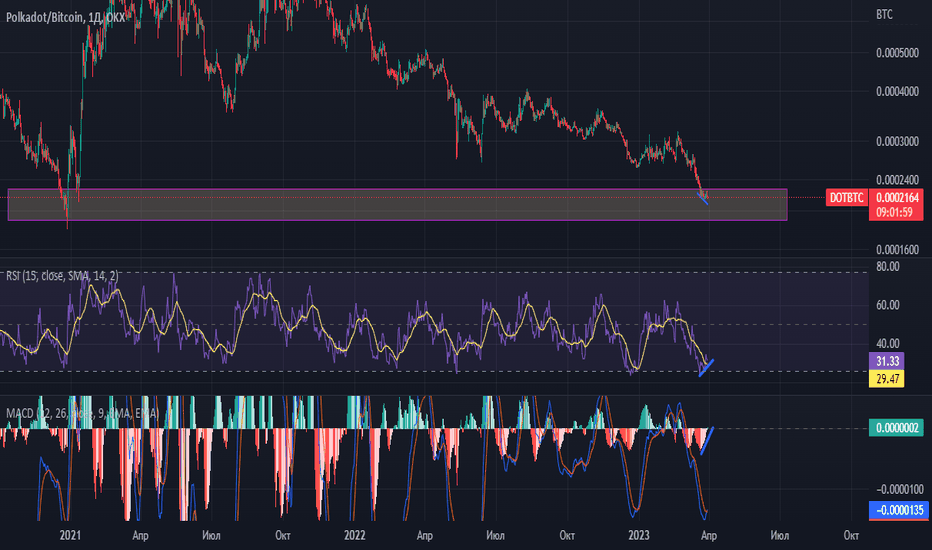Click the -0.0000100 MACD scale label
The height and width of the screenshot is (550, 932).
[x=900, y=489]
